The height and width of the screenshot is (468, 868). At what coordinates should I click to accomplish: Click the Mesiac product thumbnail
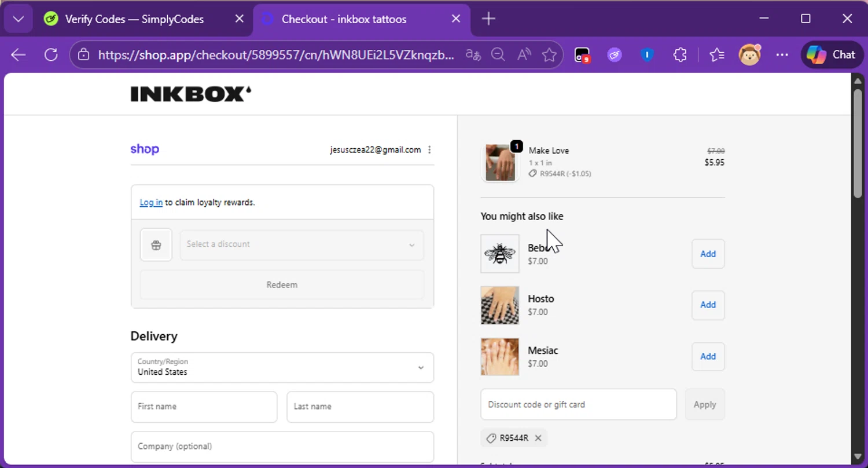[500, 357]
